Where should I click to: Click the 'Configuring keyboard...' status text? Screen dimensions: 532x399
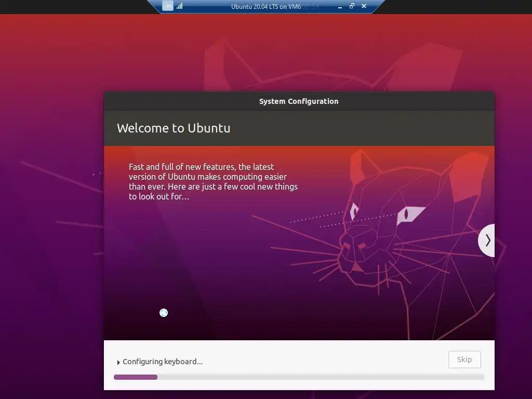click(163, 362)
